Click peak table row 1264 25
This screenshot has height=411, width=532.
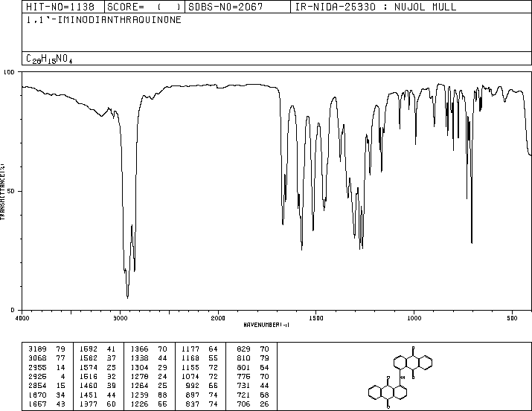[149, 386]
